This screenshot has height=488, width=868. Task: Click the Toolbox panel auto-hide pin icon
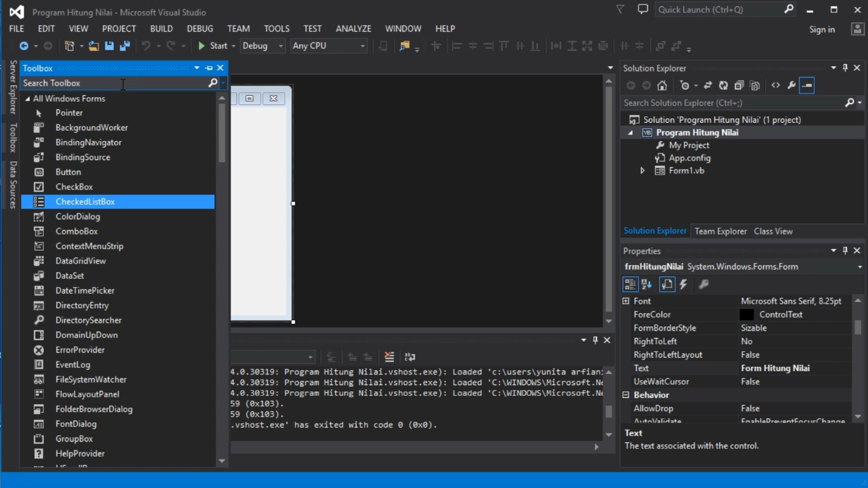pos(209,68)
